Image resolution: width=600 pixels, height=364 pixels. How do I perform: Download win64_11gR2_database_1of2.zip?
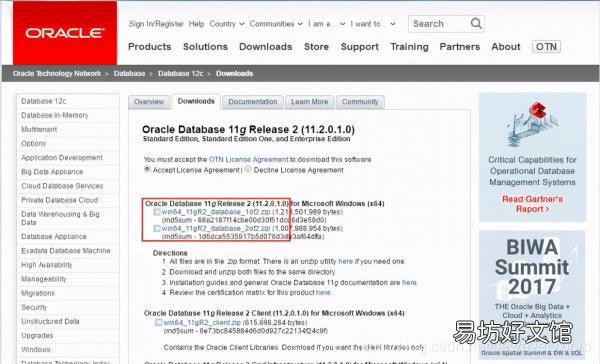click(216, 212)
